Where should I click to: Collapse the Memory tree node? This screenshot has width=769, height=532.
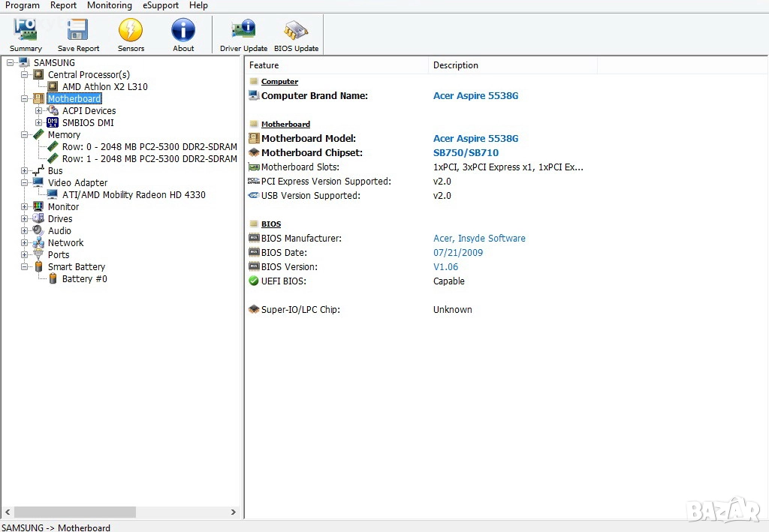point(25,135)
